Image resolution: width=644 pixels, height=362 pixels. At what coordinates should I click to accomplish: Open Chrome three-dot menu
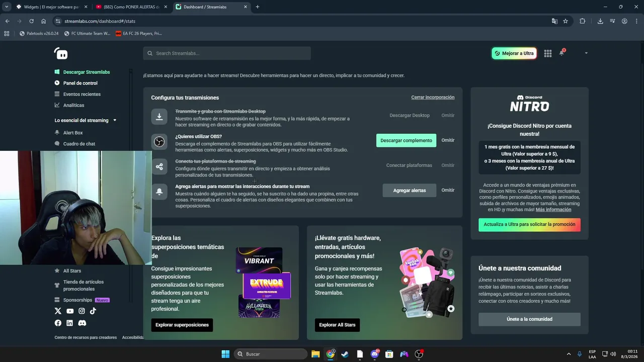click(636, 21)
